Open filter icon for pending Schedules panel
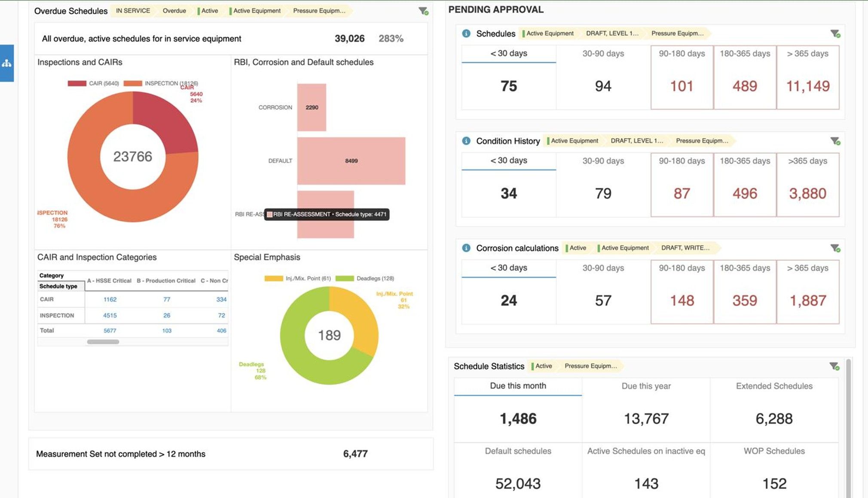The image size is (868, 498). [835, 34]
